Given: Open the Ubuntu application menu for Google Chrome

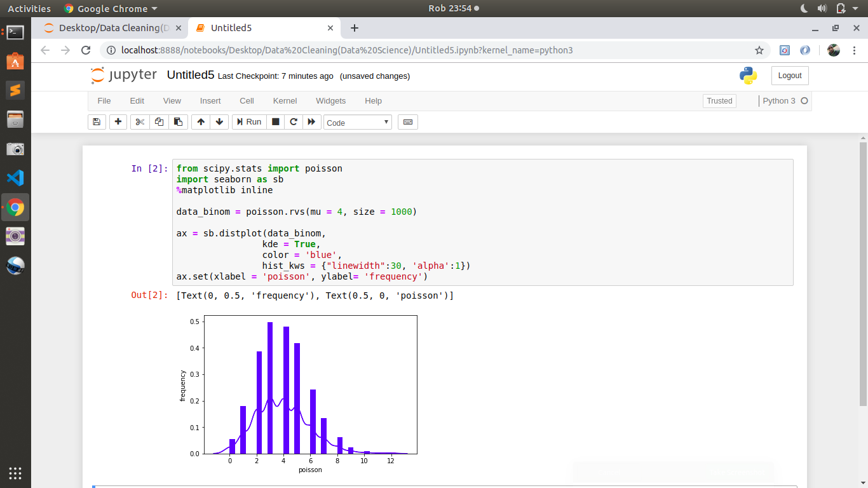Looking at the screenshot, I should (x=111, y=9).
